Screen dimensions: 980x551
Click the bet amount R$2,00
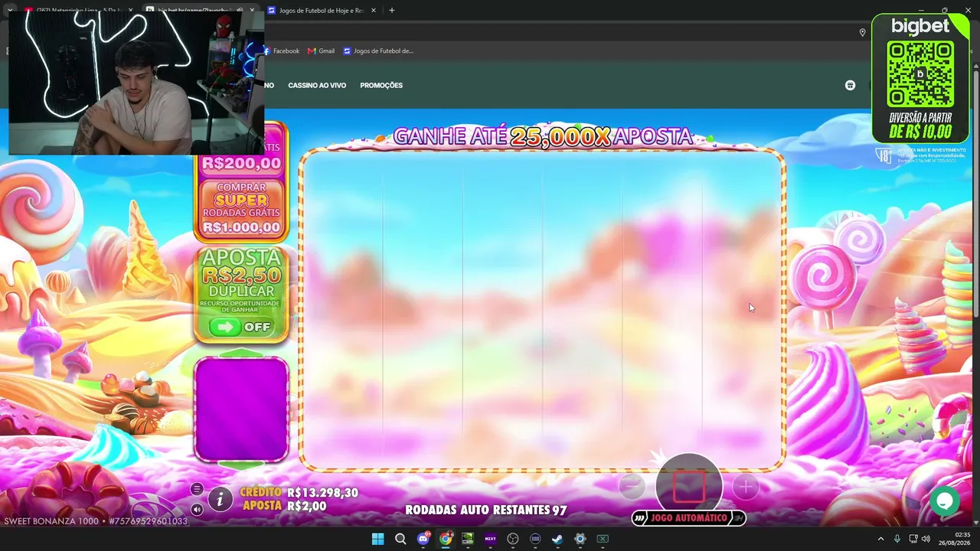click(x=307, y=506)
